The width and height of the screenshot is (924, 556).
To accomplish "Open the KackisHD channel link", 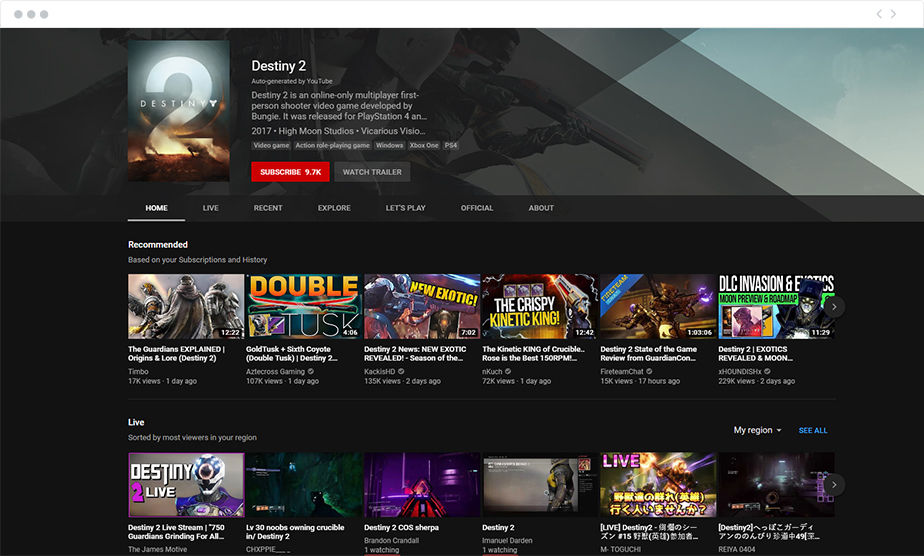I will [380, 372].
